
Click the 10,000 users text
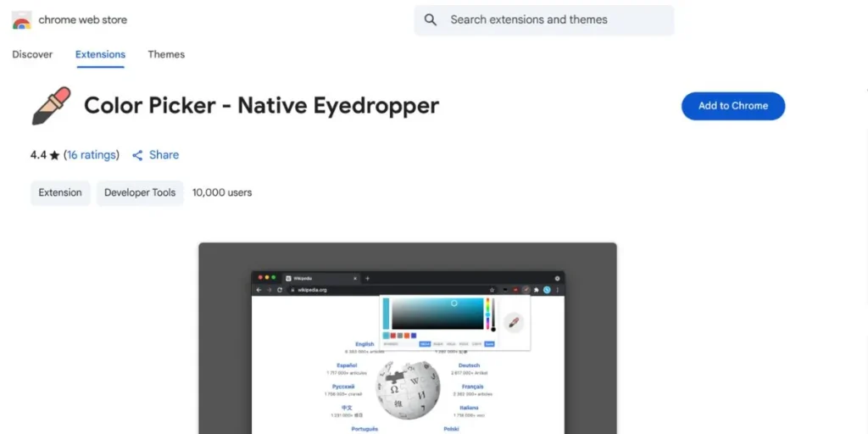click(x=222, y=192)
